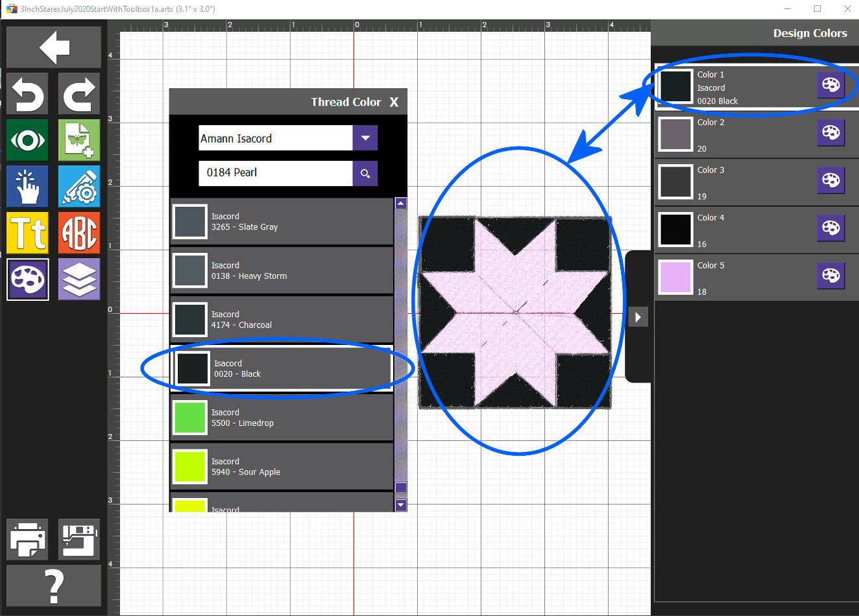
Task: Minimize the application window
Action: pos(788,9)
